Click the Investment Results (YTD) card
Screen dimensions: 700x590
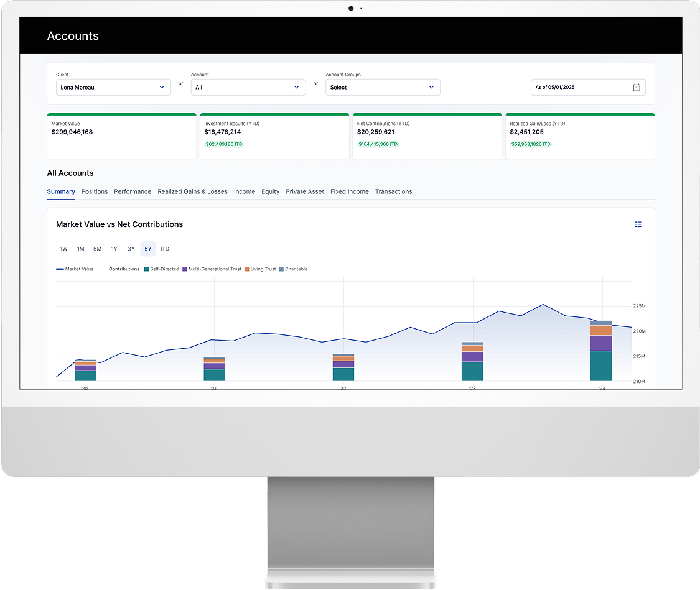click(x=274, y=136)
